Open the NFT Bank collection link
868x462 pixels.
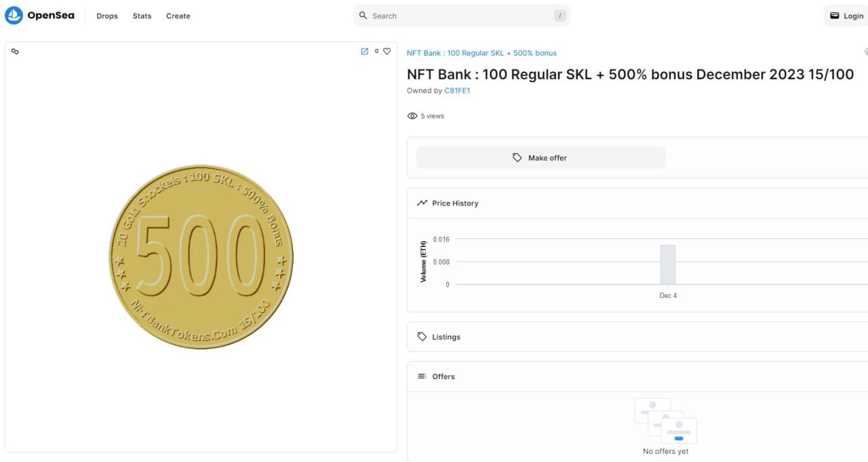(x=481, y=53)
